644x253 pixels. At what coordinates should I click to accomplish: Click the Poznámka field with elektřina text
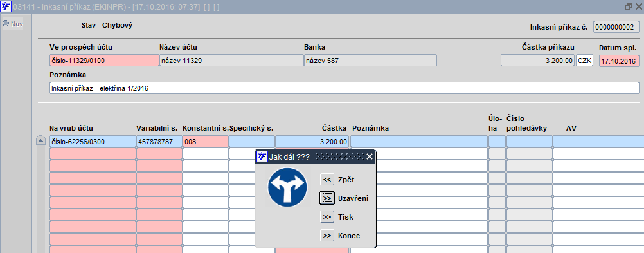click(x=344, y=88)
